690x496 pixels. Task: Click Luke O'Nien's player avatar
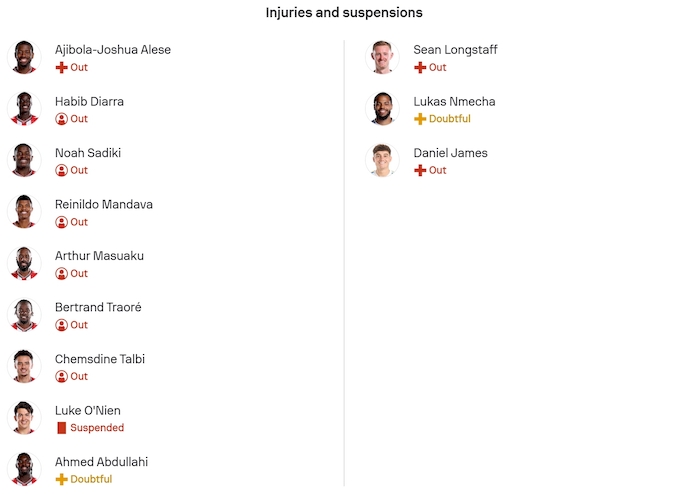click(23, 418)
